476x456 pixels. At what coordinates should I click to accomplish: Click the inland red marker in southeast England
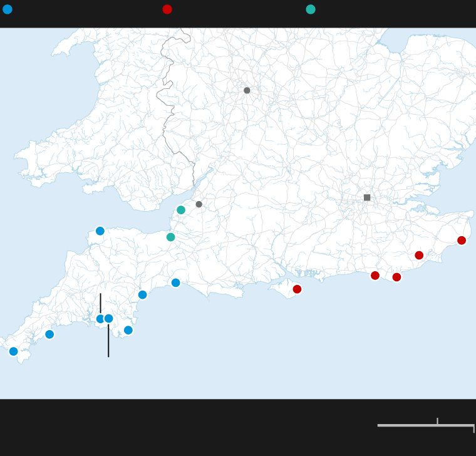tap(419, 255)
